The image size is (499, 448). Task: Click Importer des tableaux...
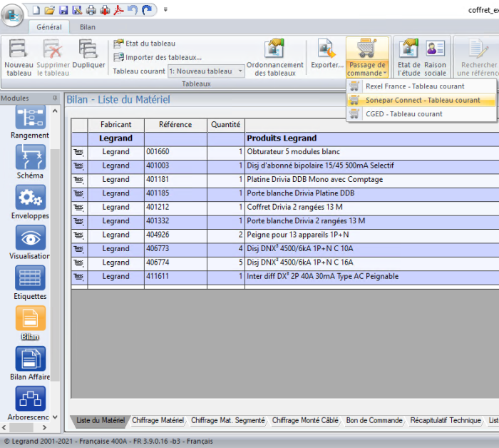tap(158, 57)
